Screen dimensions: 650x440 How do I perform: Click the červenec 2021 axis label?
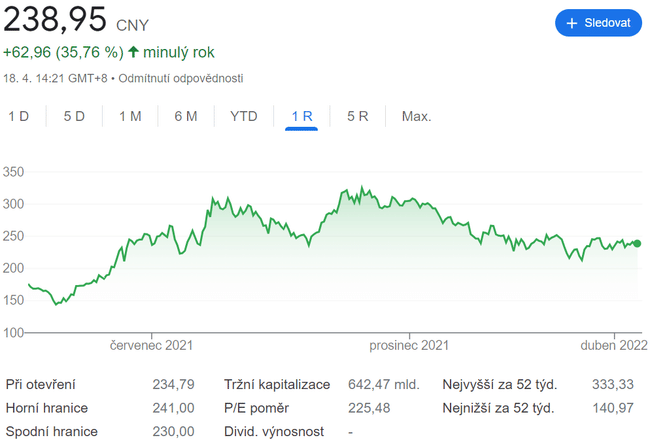point(151,346)
